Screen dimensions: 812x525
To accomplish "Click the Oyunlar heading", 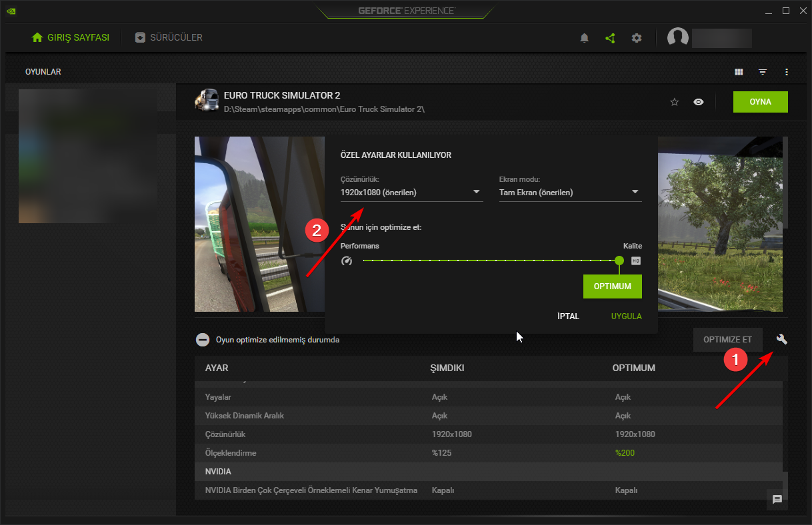I will [x=43, y=72].
